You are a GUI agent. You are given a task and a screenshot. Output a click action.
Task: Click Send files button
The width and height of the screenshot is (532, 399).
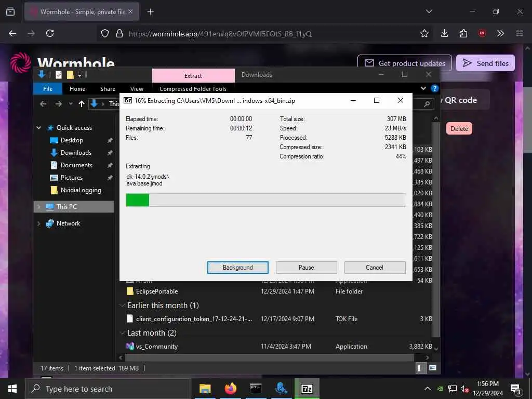[x=485, y=63]
